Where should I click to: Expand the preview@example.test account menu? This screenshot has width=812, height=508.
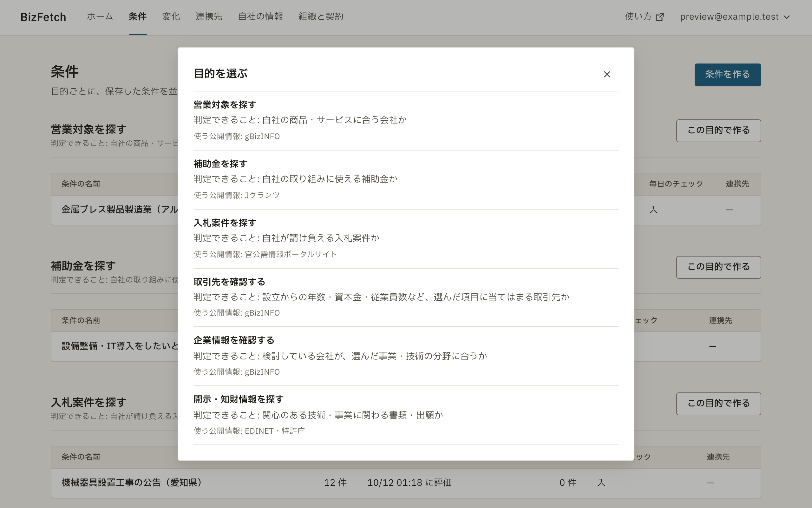coord(735,17)
